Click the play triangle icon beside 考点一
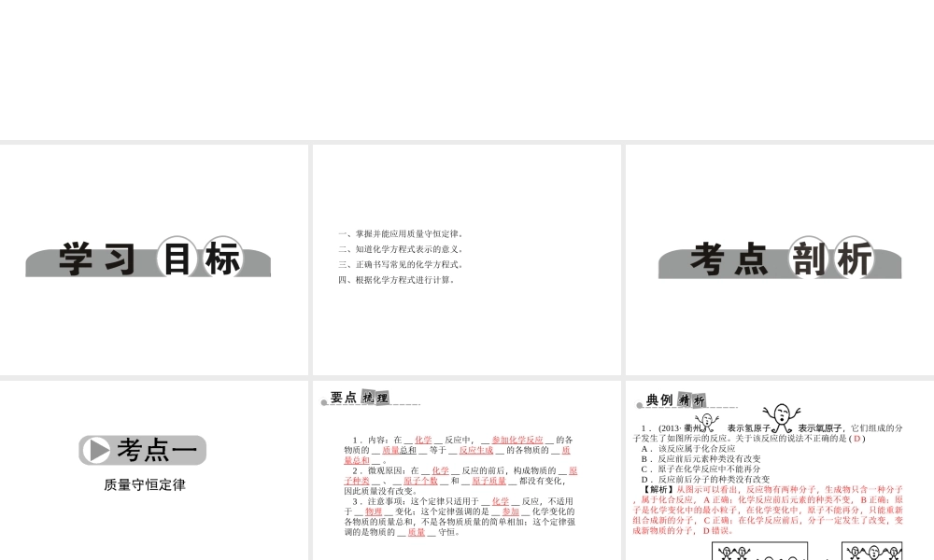Image resolution: width=934 pixels, height=560 pixels. (99, 451)
